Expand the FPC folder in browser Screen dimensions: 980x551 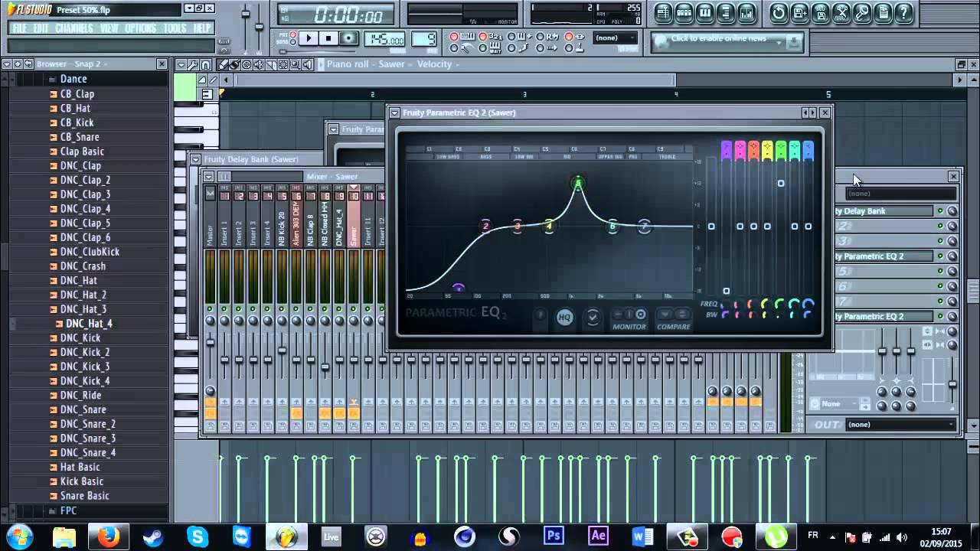[x=68, y=510]
